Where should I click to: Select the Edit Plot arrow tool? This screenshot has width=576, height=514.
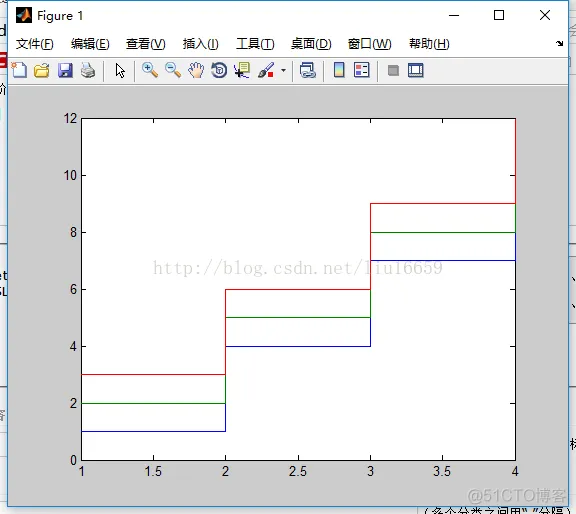(x=120, y=70)
